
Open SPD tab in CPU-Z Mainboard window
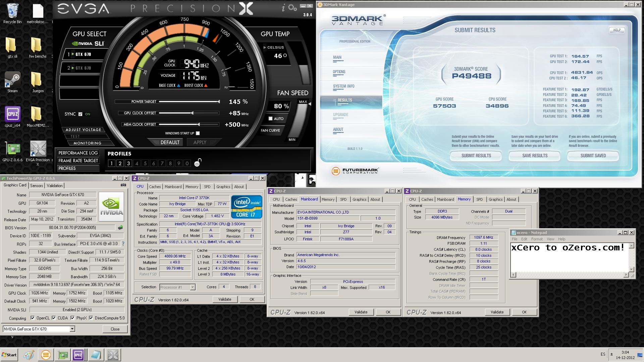click(x=343, y=199)
